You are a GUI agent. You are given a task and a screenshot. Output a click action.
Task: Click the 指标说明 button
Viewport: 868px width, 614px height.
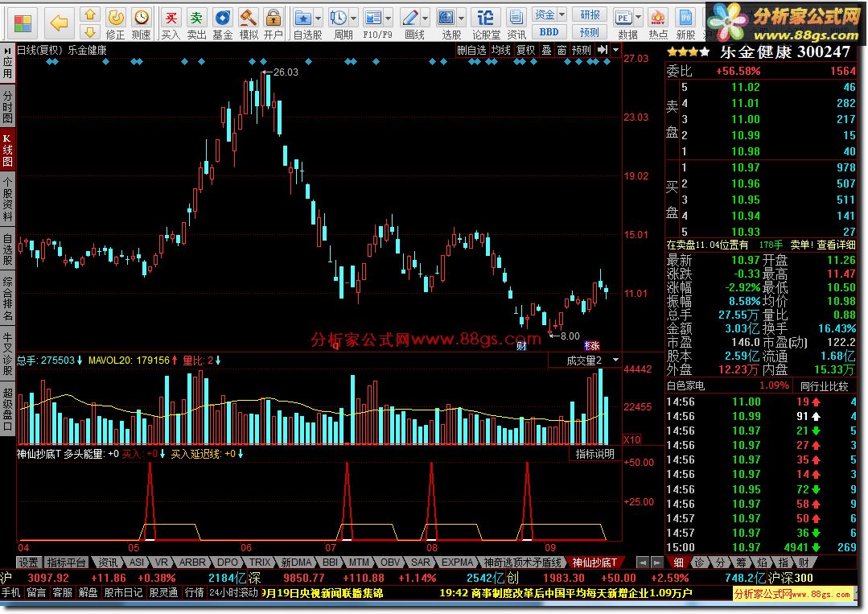tap(594, 454)
